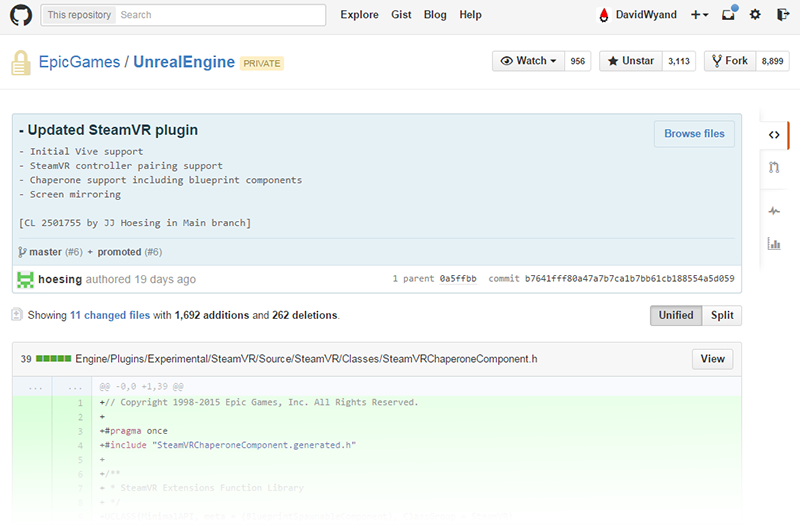Open account settings gear icon
Viewport: 800px width, 525px height.
pyautogui.click(x=755, y=15)
